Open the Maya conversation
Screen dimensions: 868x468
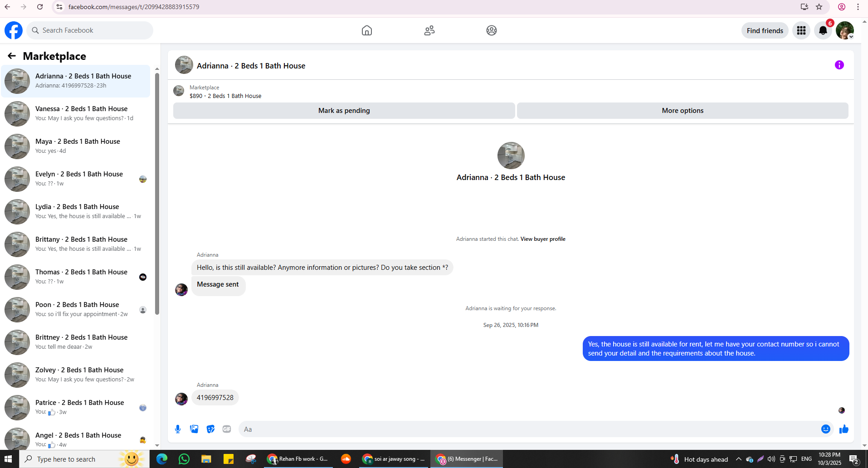point(76,146)
